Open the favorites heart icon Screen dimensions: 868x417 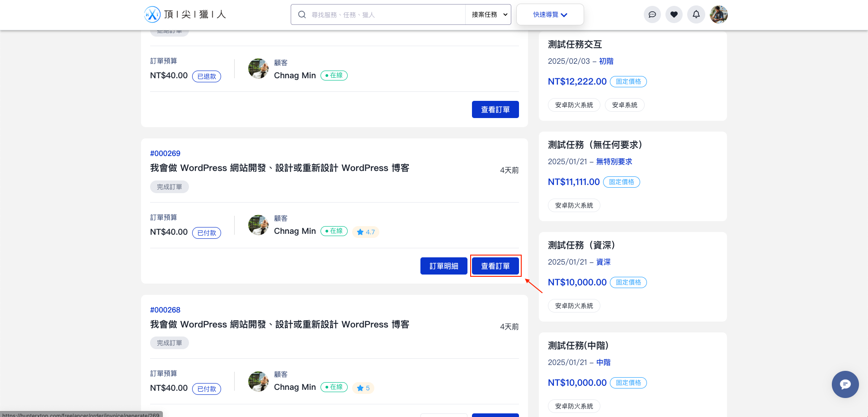674,14
